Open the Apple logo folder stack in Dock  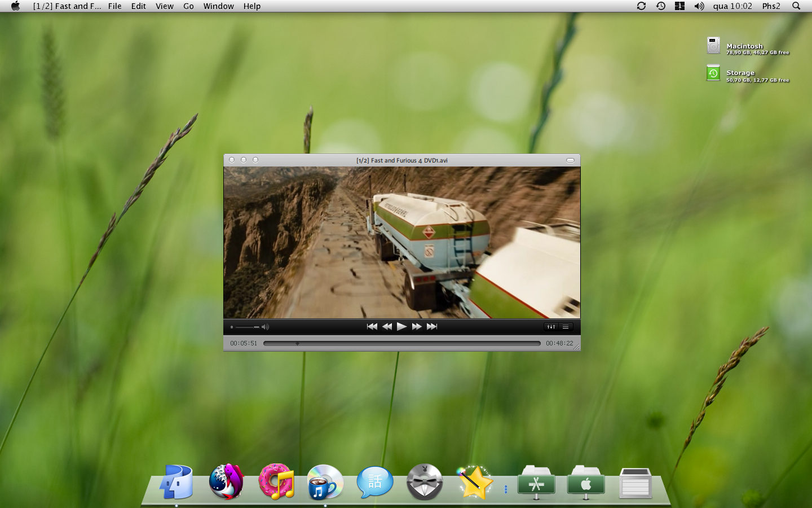tap(586, 483)
